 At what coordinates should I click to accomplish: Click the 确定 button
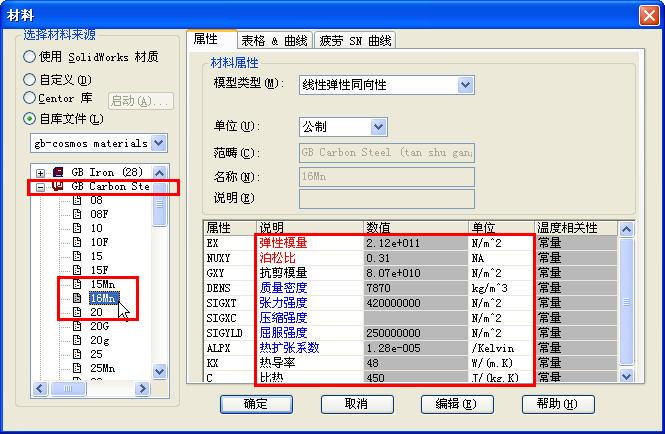(x=256, y=404)
